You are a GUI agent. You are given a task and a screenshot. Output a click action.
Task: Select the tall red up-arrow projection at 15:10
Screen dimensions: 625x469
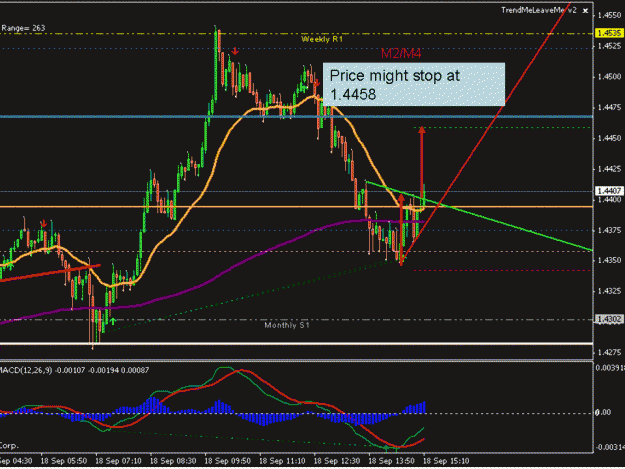(x=421, y=161)
